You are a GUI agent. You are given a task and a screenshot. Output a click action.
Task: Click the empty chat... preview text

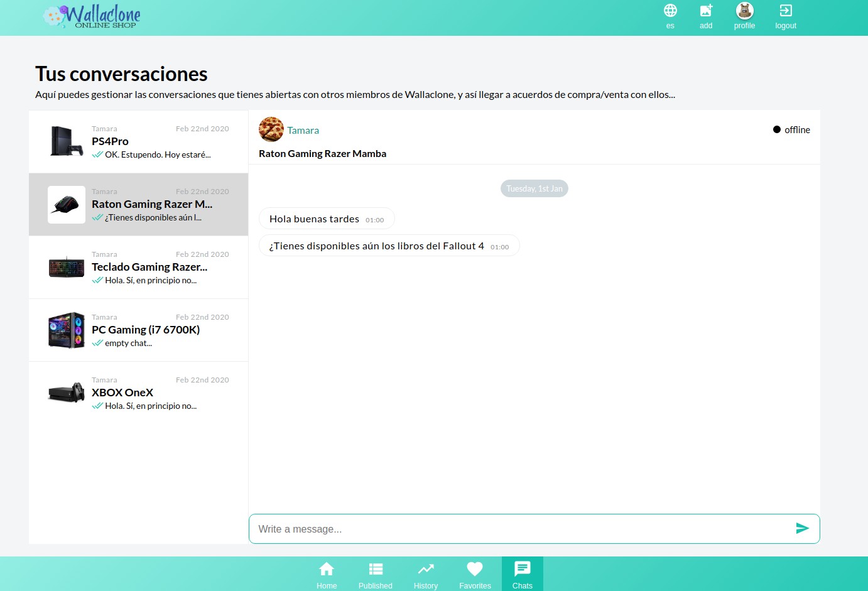[x=128, y=343]
